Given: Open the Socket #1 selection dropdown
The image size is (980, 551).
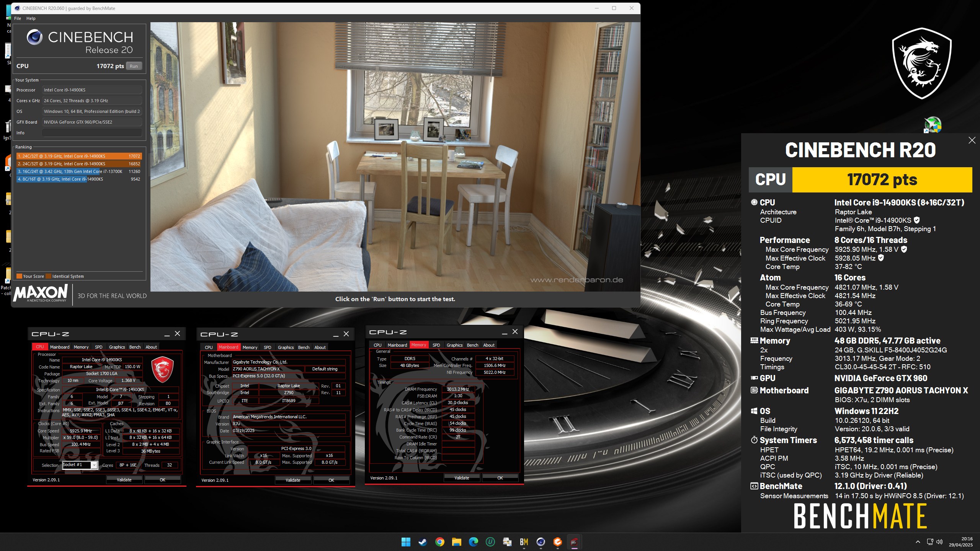Looking at the screenshot, I should [x=94, y=465].
